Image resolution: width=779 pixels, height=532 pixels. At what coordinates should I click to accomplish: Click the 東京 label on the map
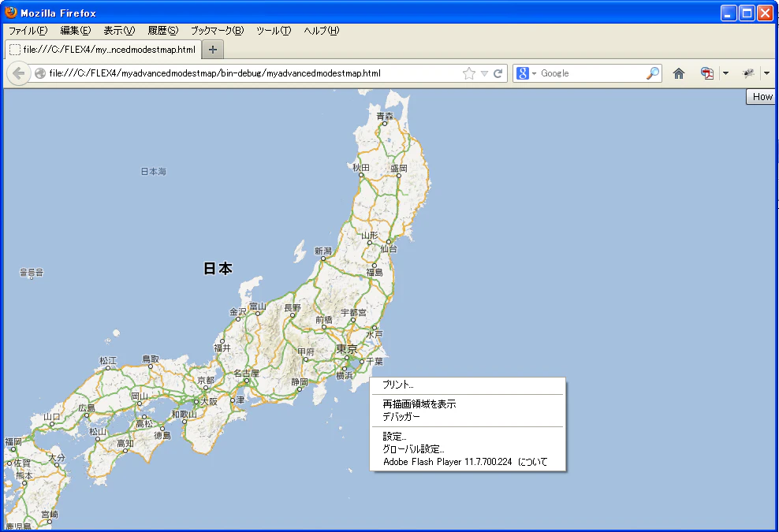point(347,348)
